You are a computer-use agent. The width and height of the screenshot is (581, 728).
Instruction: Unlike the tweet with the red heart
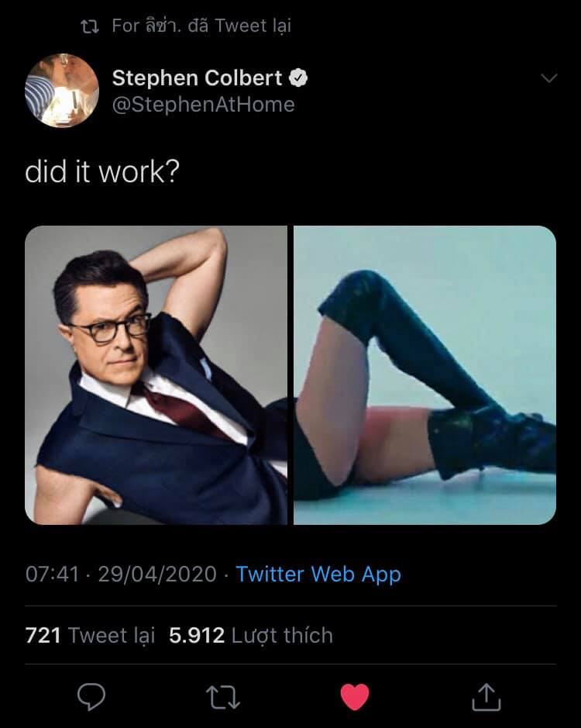tap(355, 696)
